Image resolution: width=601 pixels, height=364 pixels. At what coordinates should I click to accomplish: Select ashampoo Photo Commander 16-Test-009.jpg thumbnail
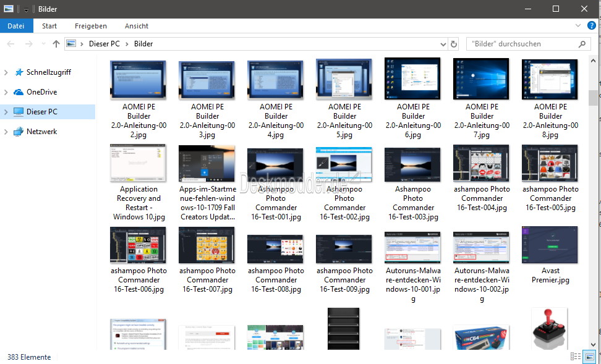point(344,249)
